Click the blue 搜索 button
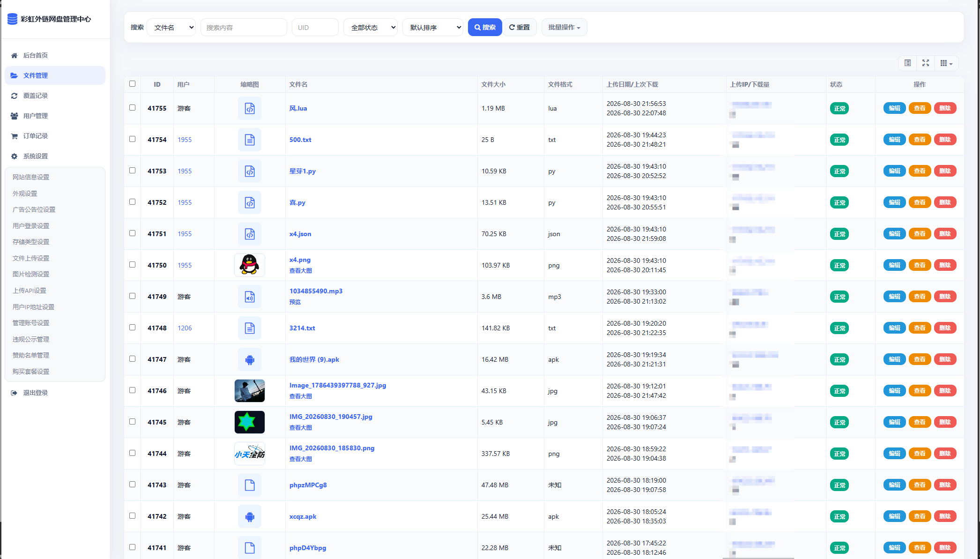The image size is (980, 559). [x=485, y=27]
